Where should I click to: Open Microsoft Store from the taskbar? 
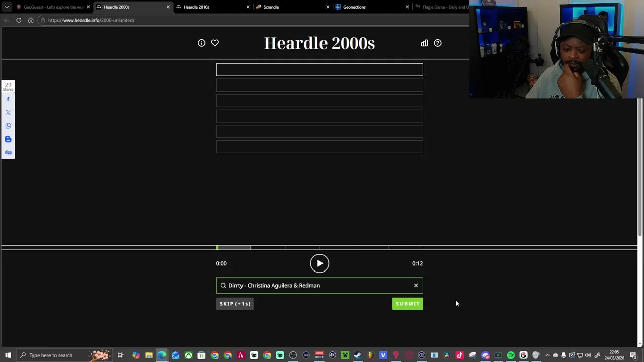(201, 355)
